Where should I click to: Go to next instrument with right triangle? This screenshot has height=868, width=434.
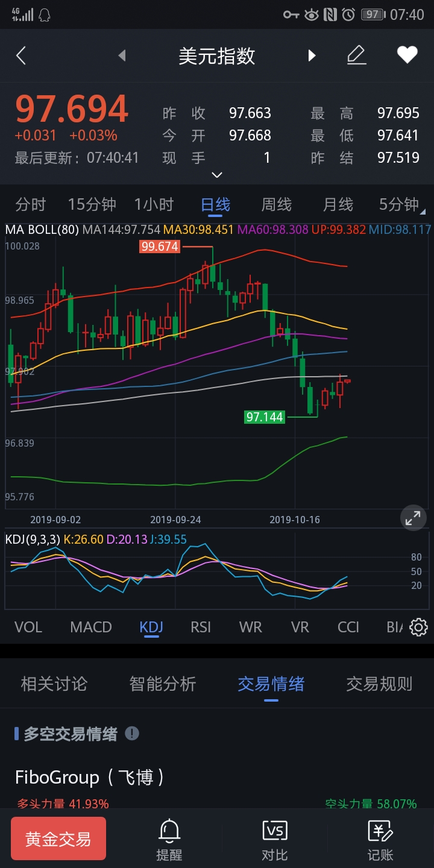pos(312,56)
